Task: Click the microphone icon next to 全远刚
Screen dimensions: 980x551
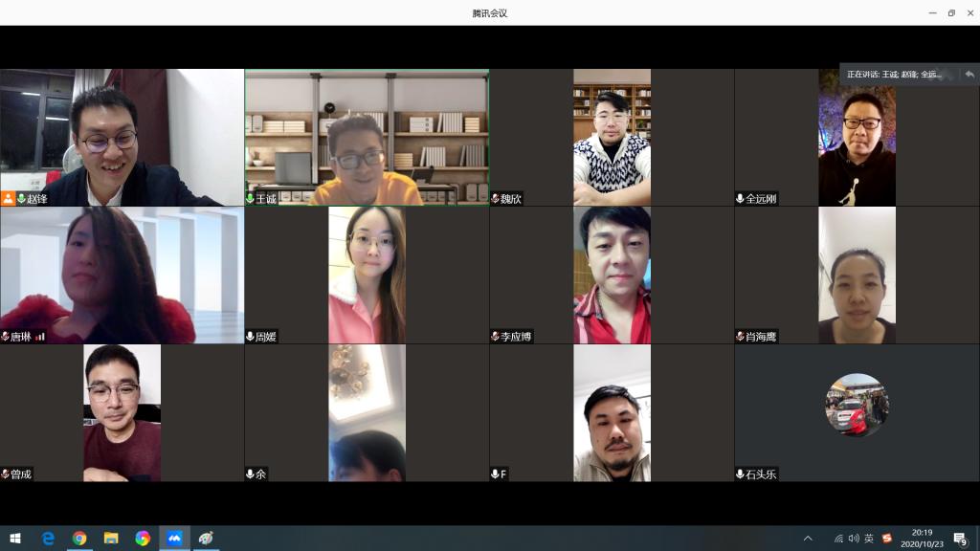Action: point(740,199)
